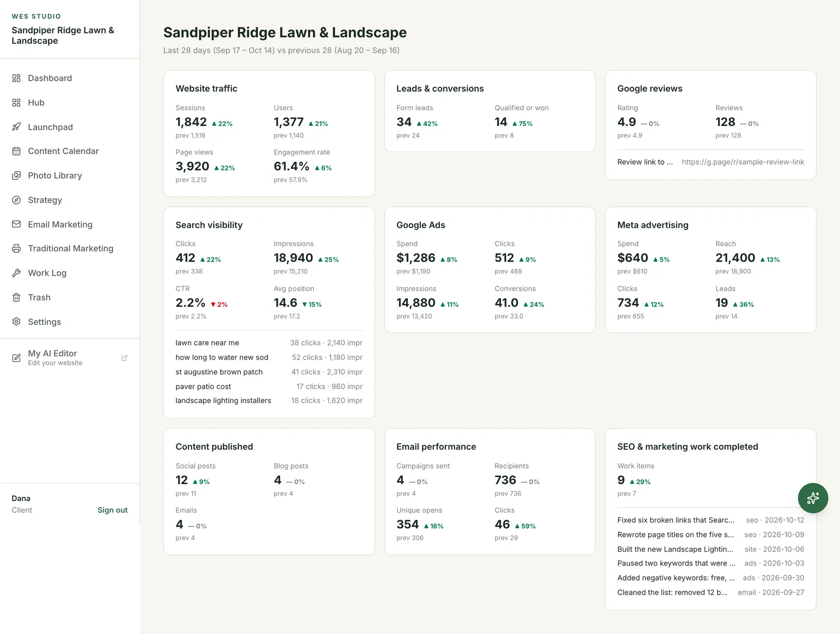840x634 pixels.
Task: Click the 'Rewrote page titles' work item
Action: (711, 535)
